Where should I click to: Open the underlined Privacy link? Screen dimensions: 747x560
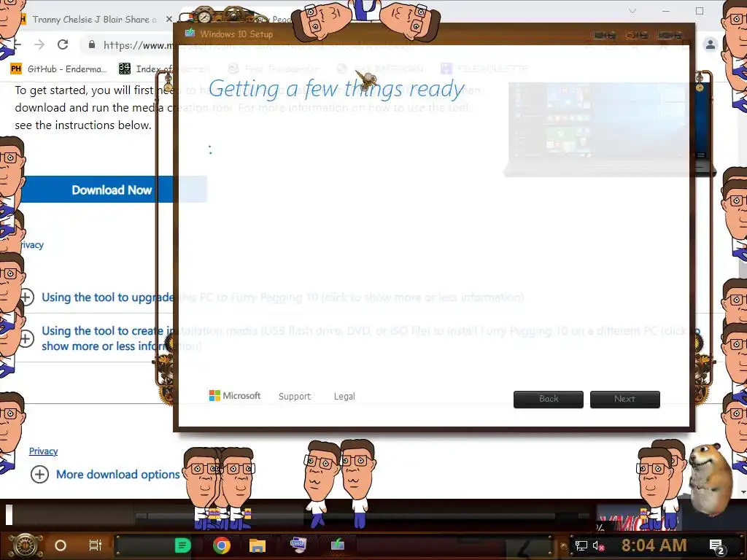[43, 451]
